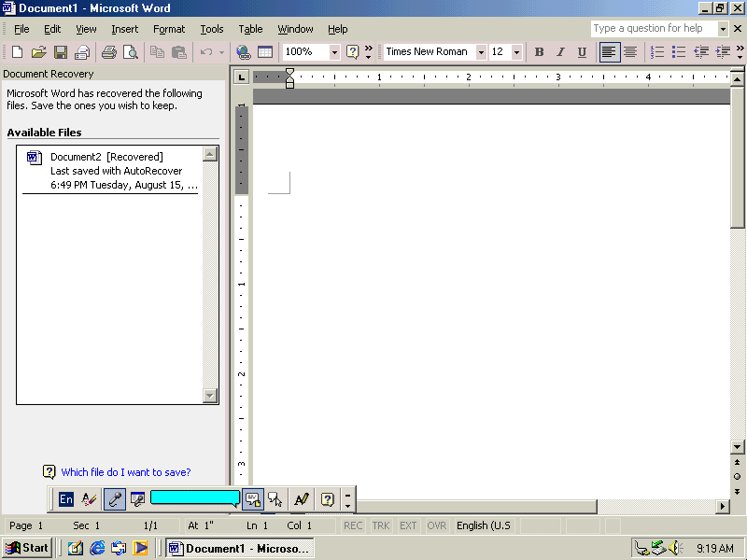Screen dimensions: 747x560
Task: Click the language bar Help icon
Action: point(328,499)
